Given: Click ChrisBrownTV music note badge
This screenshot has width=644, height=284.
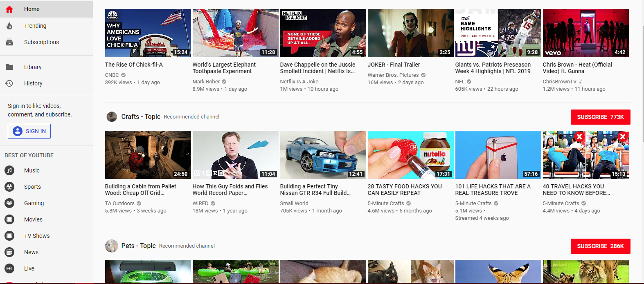Looking at the screenshot, I should click(581, 82).
